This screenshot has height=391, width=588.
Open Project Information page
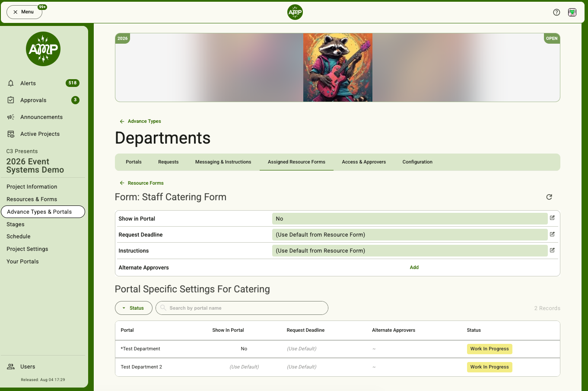click(32, 187)
